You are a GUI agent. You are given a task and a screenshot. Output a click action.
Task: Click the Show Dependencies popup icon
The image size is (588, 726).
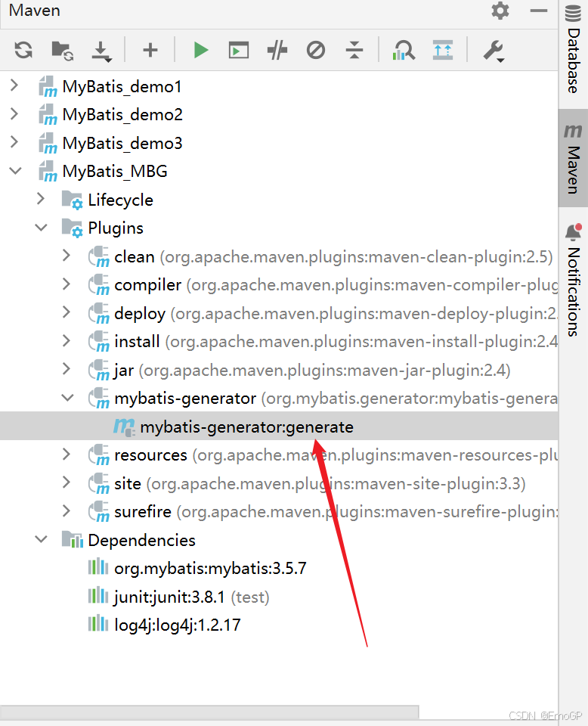443,50
